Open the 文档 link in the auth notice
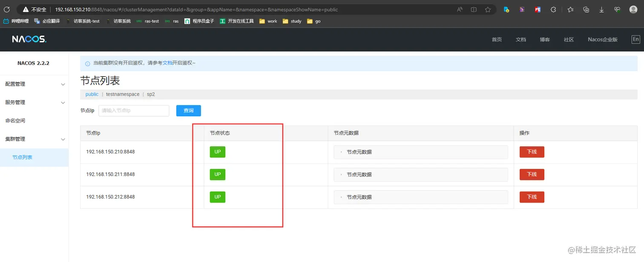 click(x=167, y=63)
